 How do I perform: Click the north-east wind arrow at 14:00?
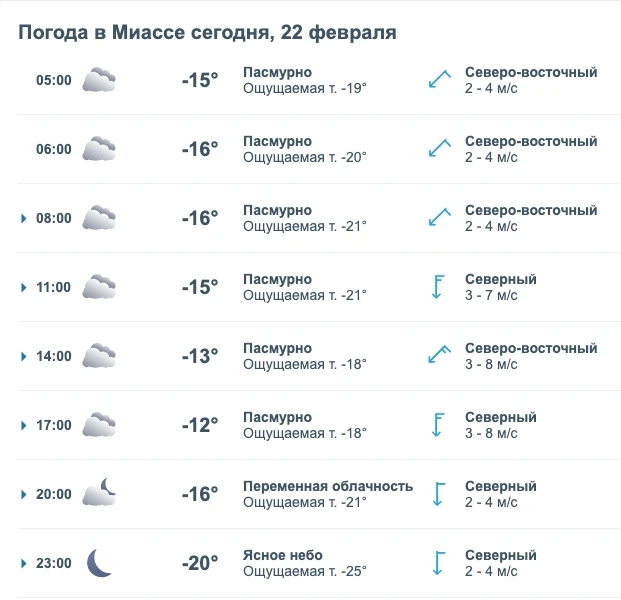click(439, 355)
